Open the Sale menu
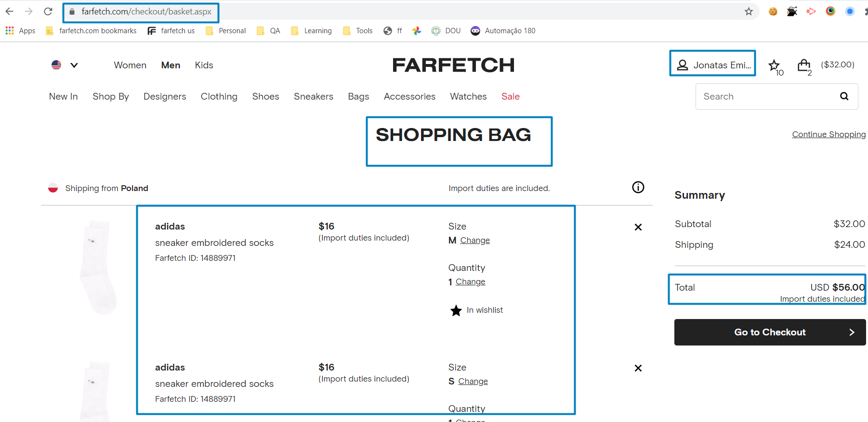The width and height of the screenshot is (868, 422). [511, 96]
